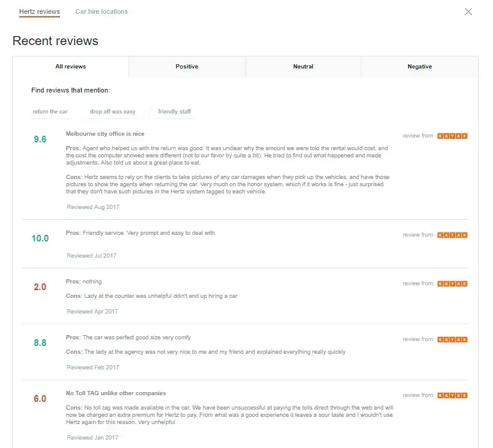This screenshot has height=448, width=493.
Task: Click the 2.0 review score
Action: [40, 286]
